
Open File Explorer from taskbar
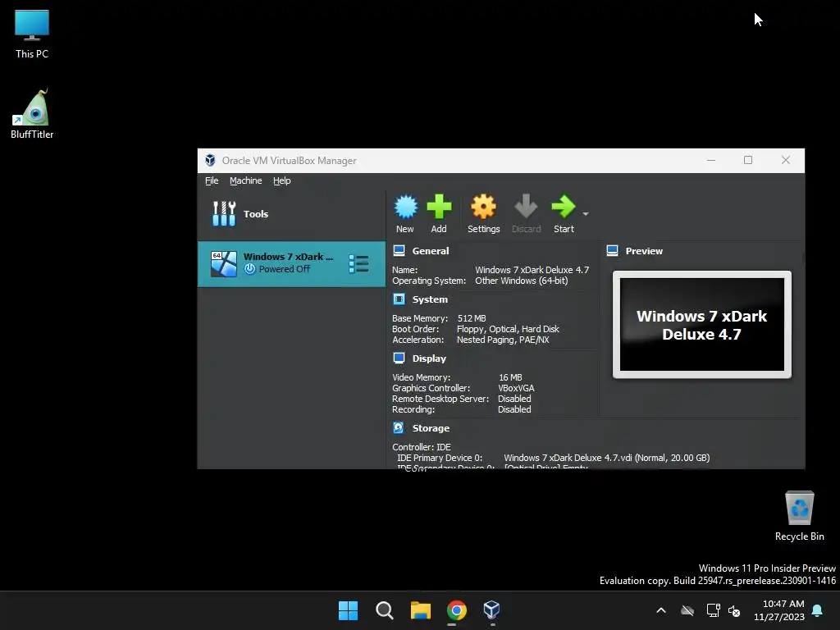click(421, 610)
